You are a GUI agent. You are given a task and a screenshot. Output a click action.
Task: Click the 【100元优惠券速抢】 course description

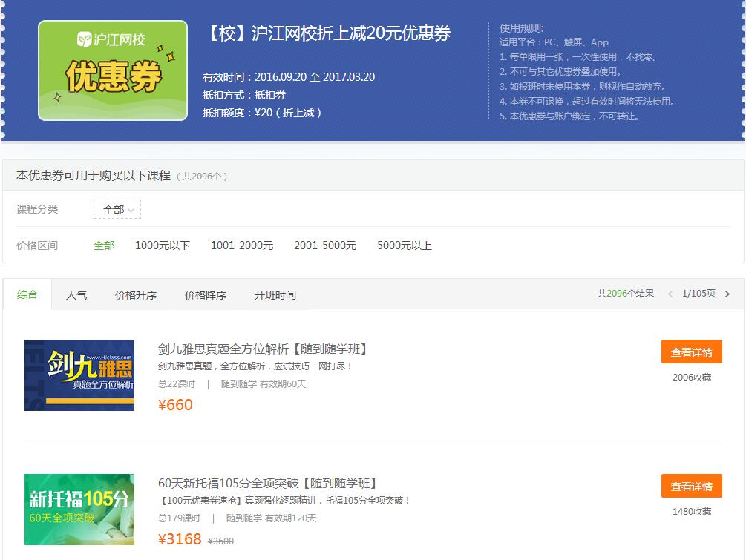284,500
